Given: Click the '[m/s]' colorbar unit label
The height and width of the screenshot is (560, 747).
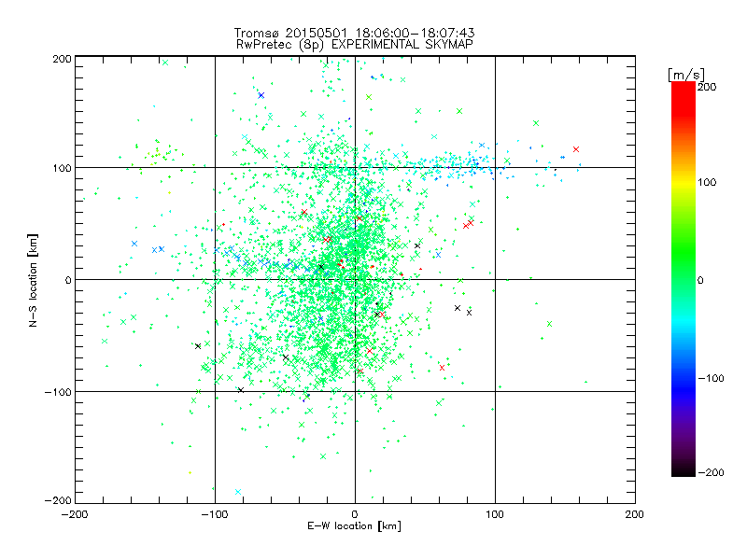Looking at the screenshot, I should (x=685, y=75).
